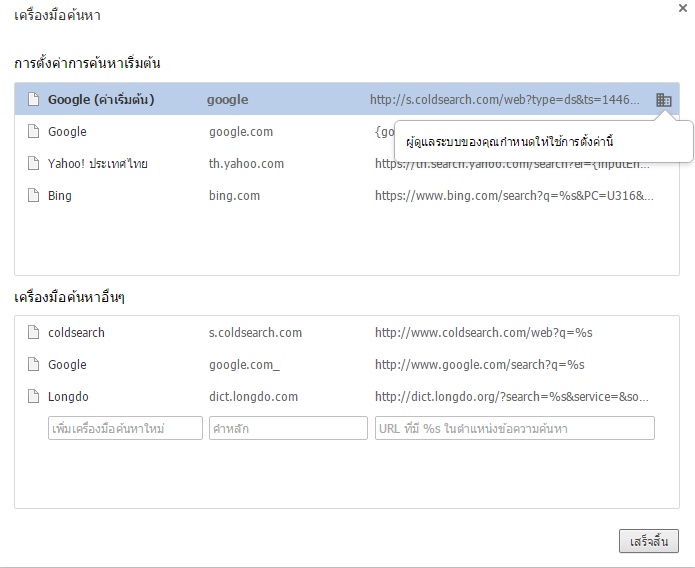Select the Google (ค่าเริ่มต้น) default engine name

tap(101, 99)
